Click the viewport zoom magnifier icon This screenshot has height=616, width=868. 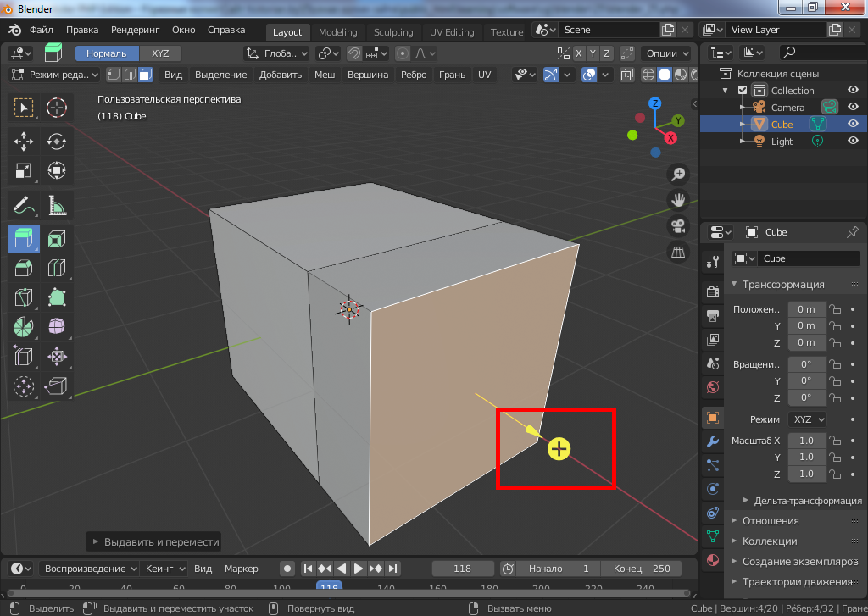[678, 175]
